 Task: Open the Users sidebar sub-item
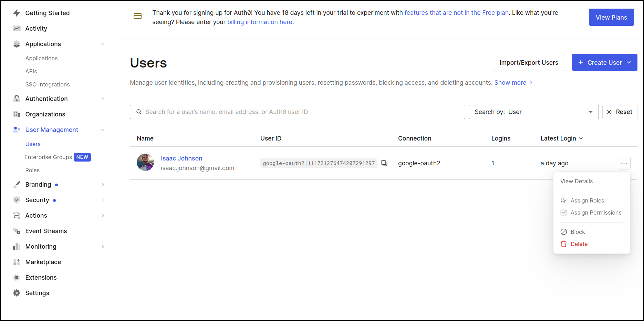click(33, 144)
